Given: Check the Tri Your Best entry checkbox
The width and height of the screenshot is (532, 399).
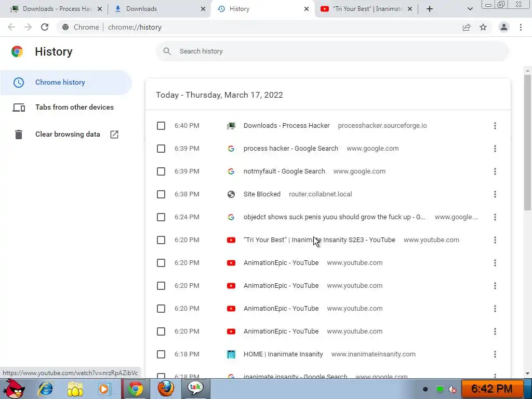Looking at the screenshot, I should [x=161, y=240].
